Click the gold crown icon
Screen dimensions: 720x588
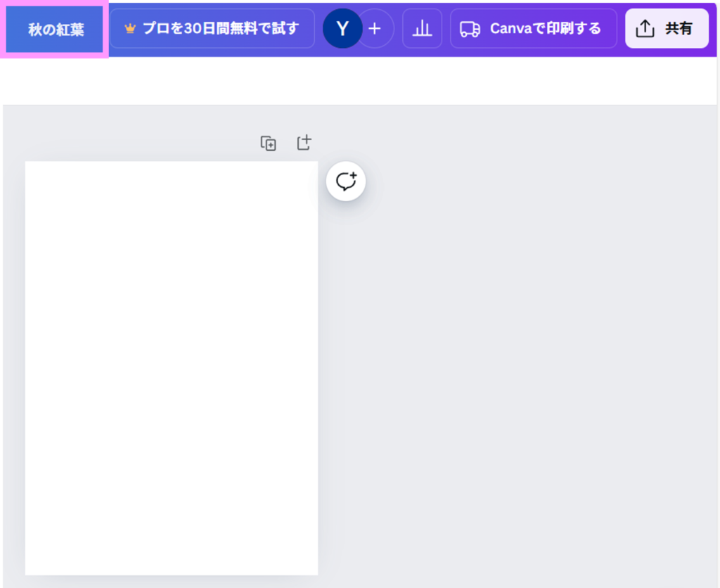(x=129, y=29)
